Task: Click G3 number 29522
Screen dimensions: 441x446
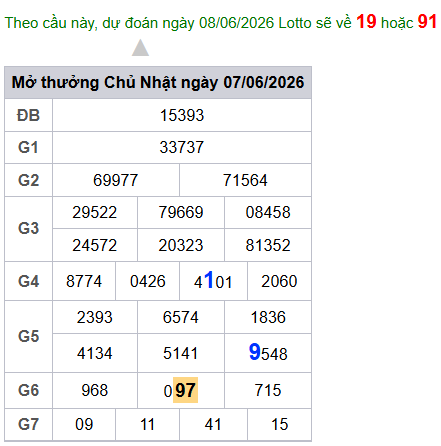Action: click(95, 212)
